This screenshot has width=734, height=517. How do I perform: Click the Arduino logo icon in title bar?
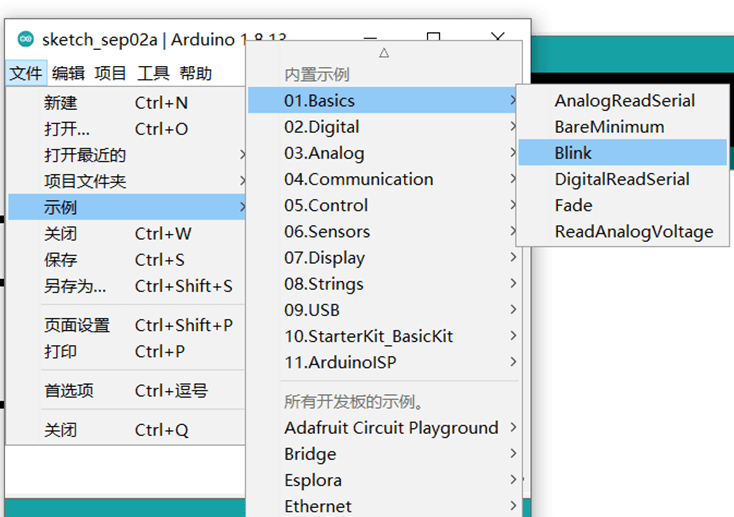point(25,39)
